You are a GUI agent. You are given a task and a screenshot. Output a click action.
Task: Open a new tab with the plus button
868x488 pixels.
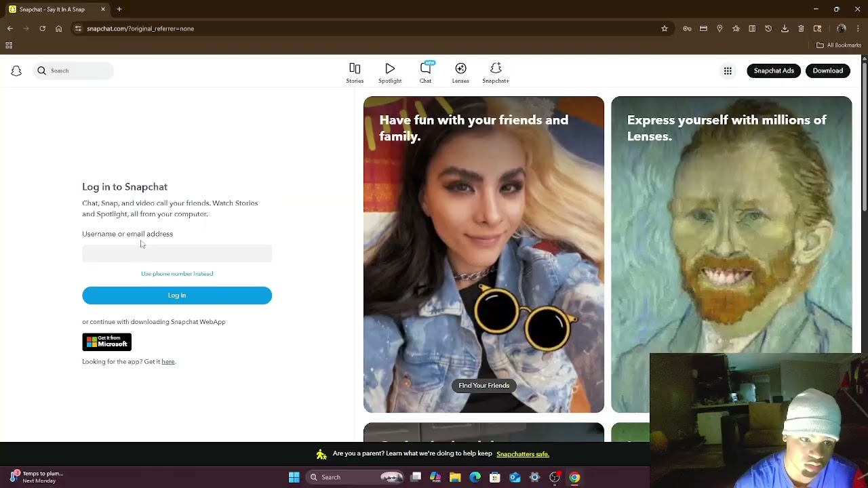click(119, 9)
